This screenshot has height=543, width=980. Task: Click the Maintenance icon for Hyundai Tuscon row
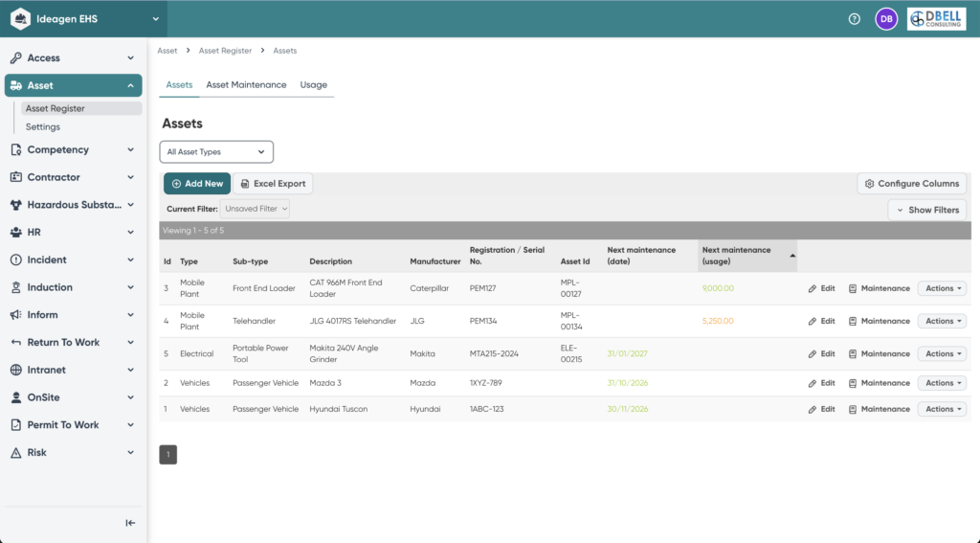(x=853, y=409)
